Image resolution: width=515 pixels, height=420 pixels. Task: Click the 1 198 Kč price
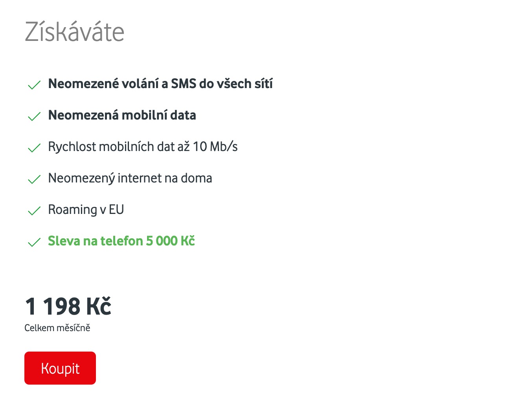click(68, 307)
